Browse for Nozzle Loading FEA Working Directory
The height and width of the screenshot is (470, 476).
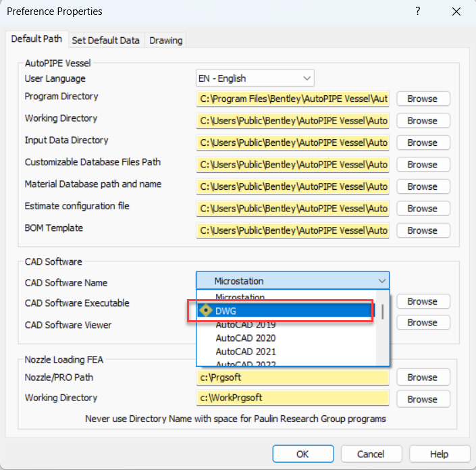click(x=423, y=399)
